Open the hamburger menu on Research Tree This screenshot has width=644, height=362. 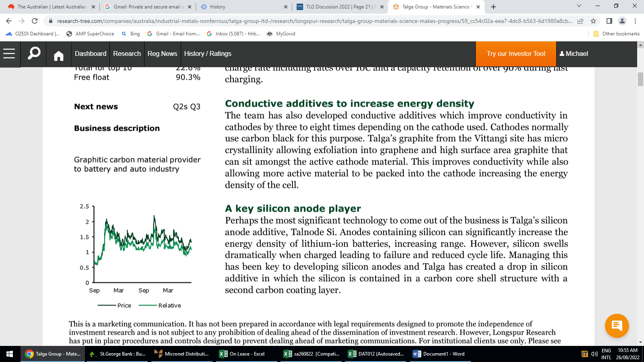pyautogui.click(x=9, y=53)
